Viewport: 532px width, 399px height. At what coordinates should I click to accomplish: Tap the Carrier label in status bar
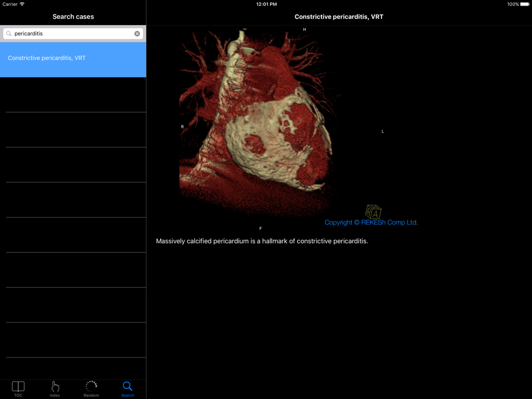(x=10, y=4)
